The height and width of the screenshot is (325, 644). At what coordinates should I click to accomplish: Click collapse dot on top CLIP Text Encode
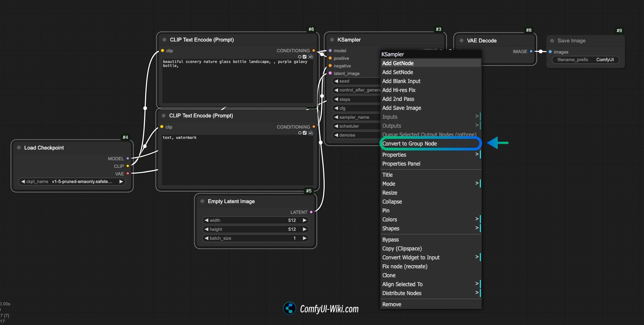pyautogui.click(x=165, y=40)
